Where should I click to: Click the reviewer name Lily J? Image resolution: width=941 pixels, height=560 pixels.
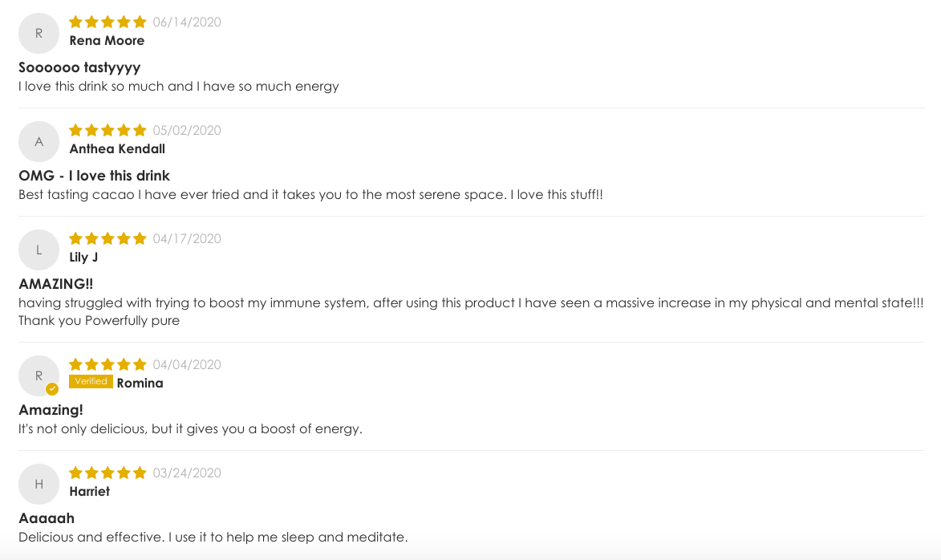(x=83, y=258)
